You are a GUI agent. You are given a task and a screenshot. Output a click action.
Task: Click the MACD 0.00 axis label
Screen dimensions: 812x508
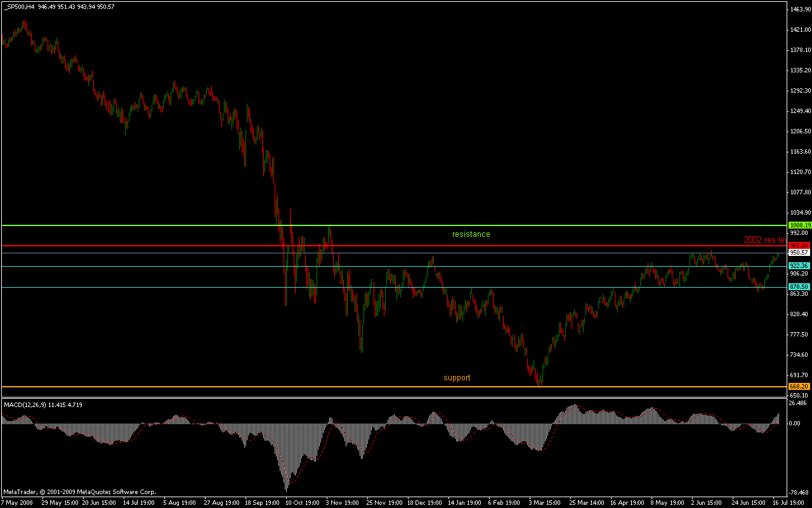[x=796, y=423]
